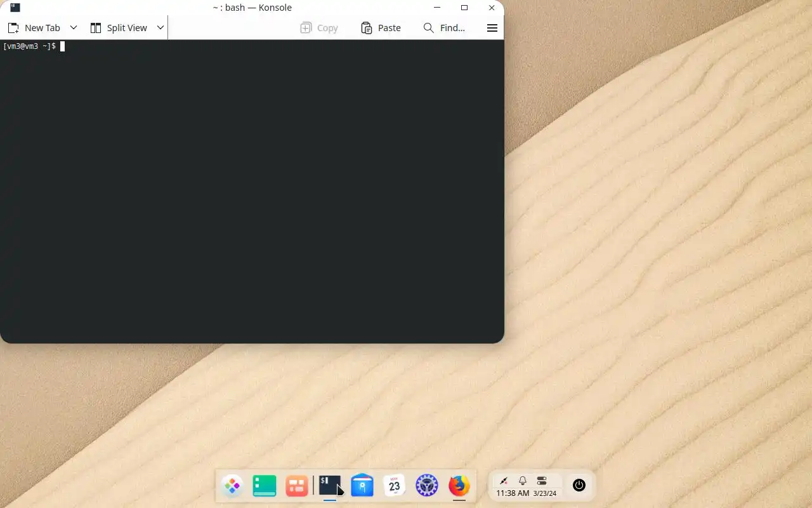Click the Konsole title bar text
The image size is (812, 508).
point(252,8)
